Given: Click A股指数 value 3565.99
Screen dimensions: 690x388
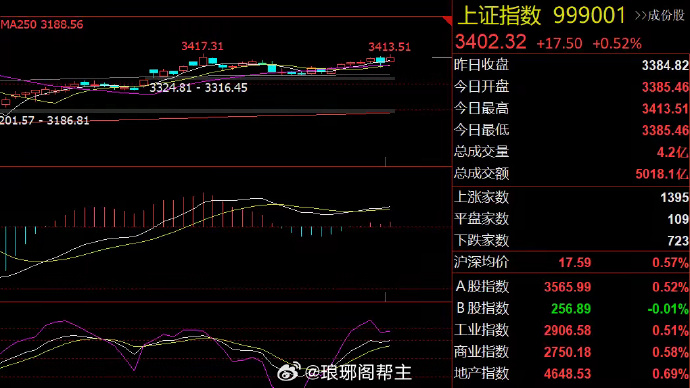Looking at the screenshot, I should pos(567,287).
